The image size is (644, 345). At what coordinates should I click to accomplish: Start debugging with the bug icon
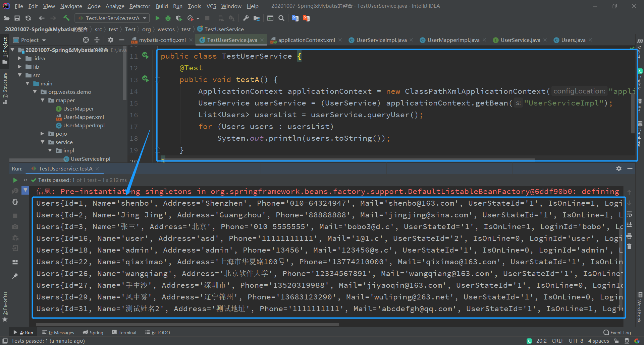pyautogui.click(x=168, y=18)
